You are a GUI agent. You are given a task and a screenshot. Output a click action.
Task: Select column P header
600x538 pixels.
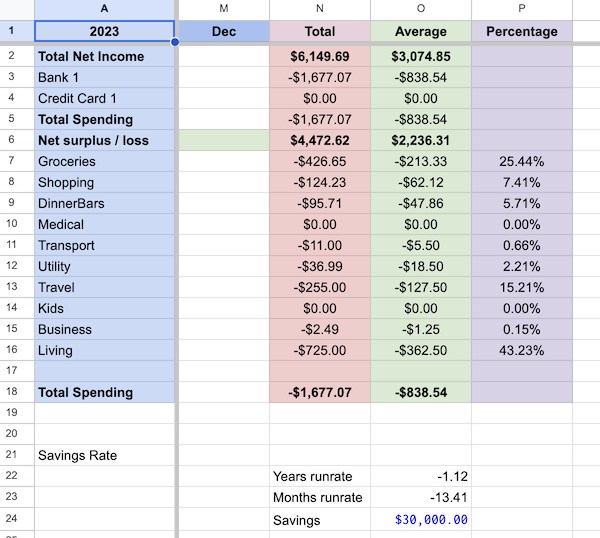coord(522,8)
